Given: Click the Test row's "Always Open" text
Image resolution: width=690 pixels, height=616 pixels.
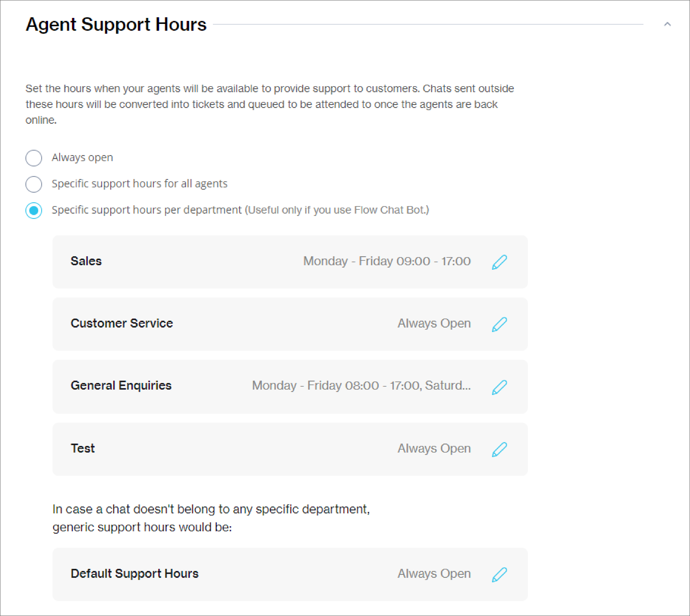Looking at the screenshot, I should pyautogui.click(x=434, y=448).
